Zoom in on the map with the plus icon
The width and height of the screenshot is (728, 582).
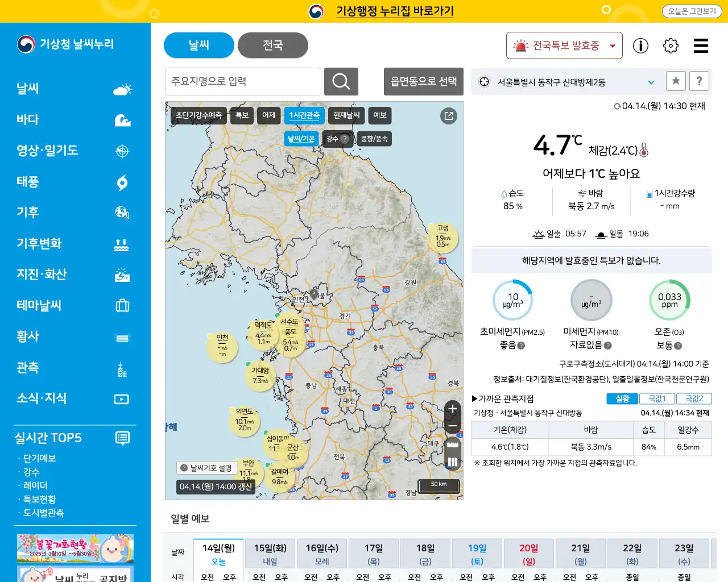[x=452, y=409]
